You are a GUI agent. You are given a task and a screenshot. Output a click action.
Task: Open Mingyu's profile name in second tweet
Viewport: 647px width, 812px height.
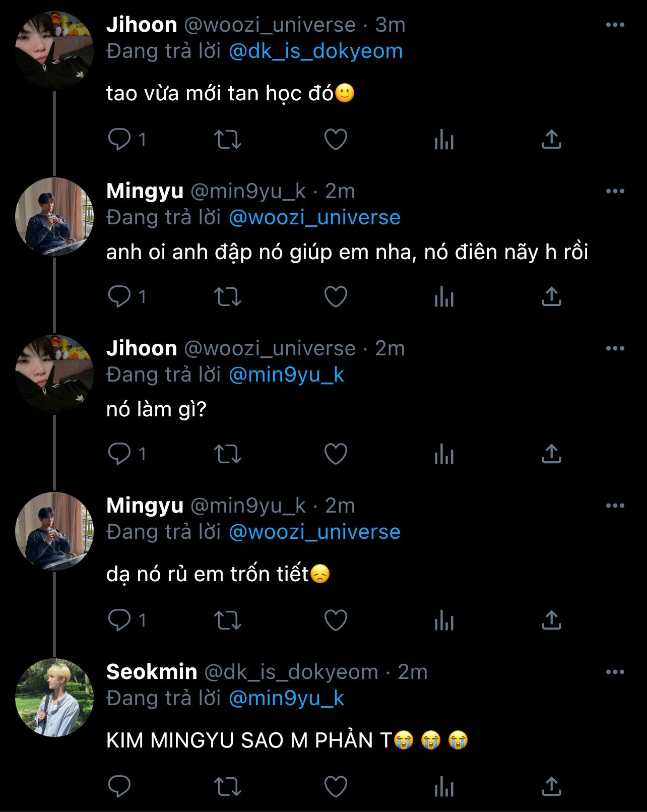click(145, 191)
